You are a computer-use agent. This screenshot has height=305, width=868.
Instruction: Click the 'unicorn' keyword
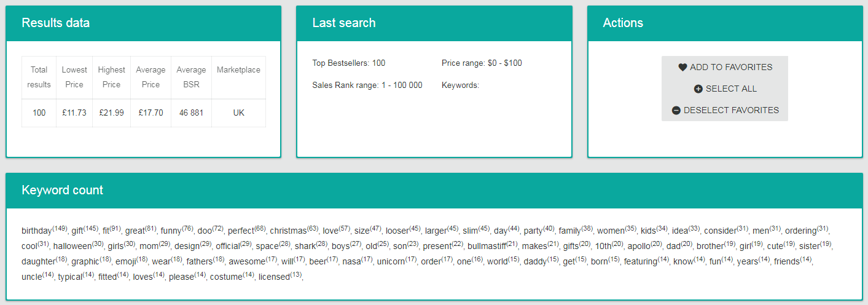pyautogui.click(x=391, y=262)
